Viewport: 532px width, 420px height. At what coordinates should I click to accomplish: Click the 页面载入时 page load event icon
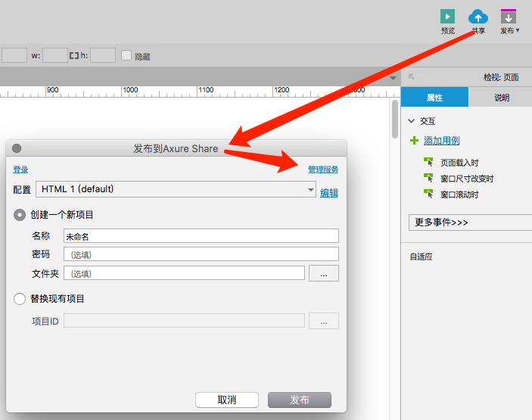428,162
